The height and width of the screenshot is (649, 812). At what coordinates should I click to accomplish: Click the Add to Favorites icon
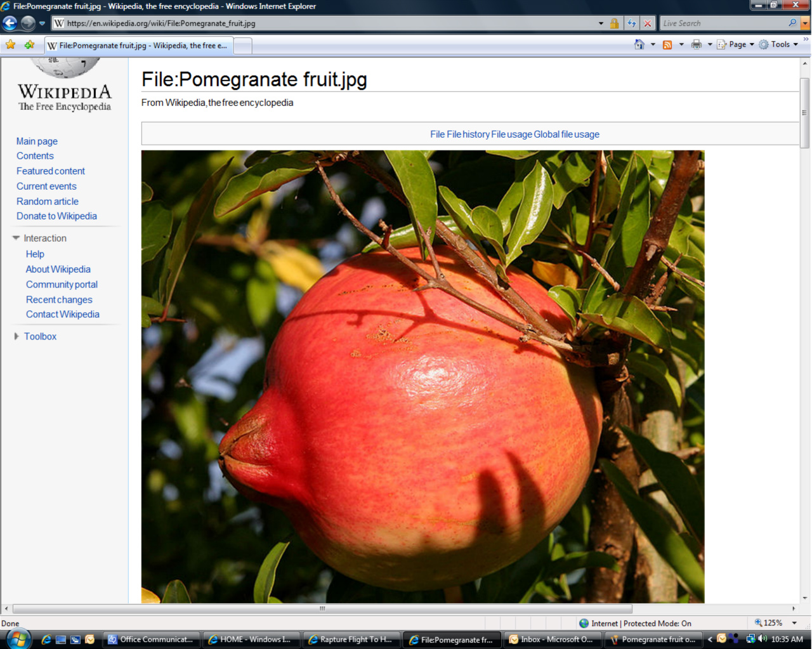(29, 45)
